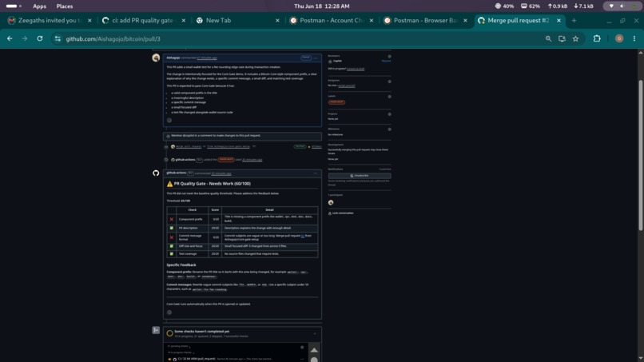The image size is (644, 362).
Task: Collapse the 'Some checks haven't completed yet' section
Action: point(315,334)
